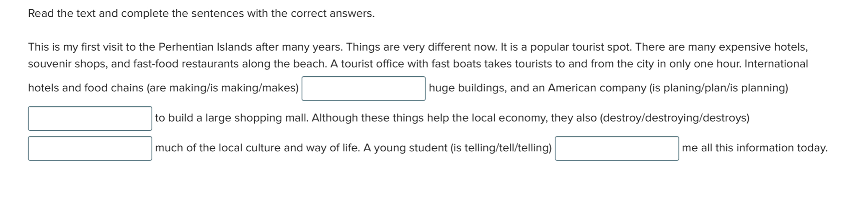Viewport: 868px width, 212px height.
Task: Click the answer box after are making/is making/makes
Action: (364, 88)
